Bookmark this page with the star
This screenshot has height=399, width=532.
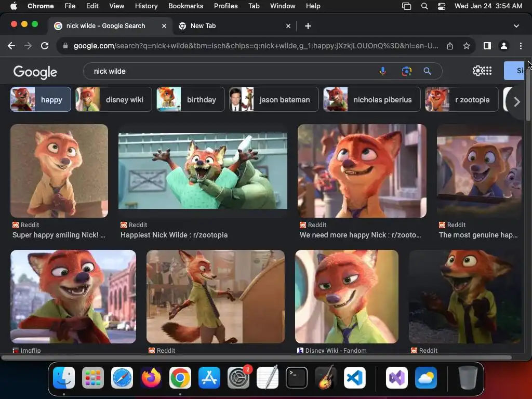tap(467, 46)
